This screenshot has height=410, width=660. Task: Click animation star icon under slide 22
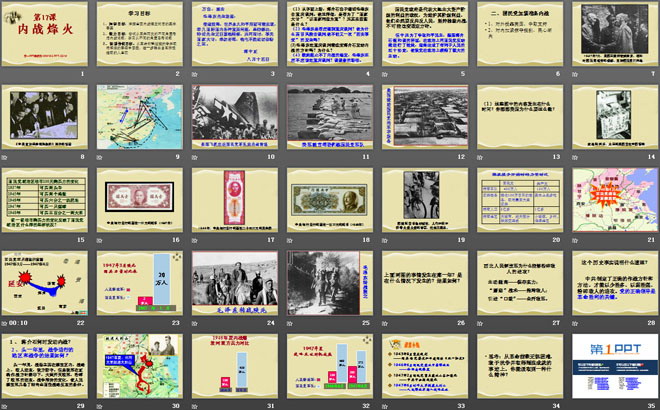coord(4,323)
